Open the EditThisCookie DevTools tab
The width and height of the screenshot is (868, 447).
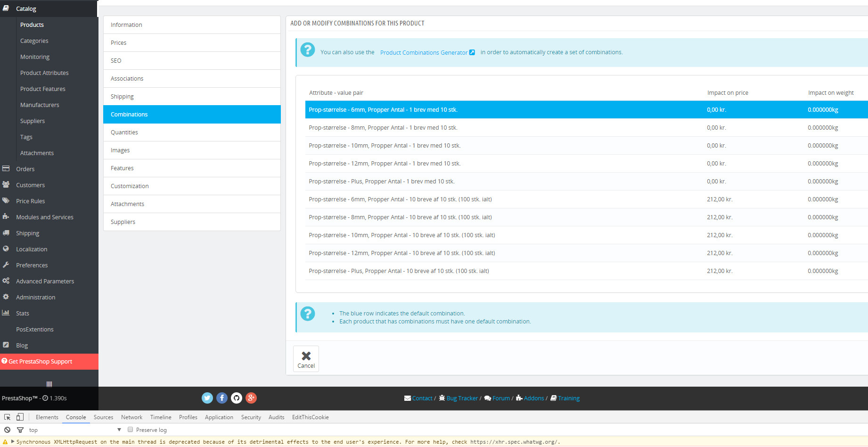point(310,417)
